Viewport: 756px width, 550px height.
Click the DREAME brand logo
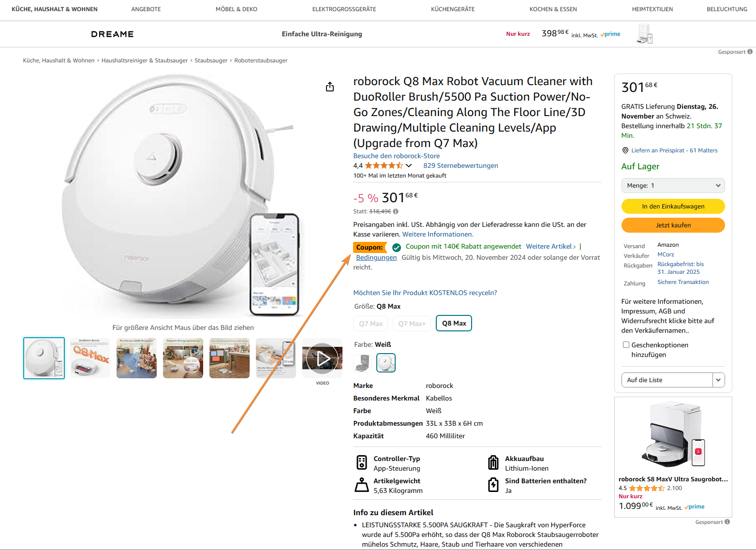coord(112,34)
